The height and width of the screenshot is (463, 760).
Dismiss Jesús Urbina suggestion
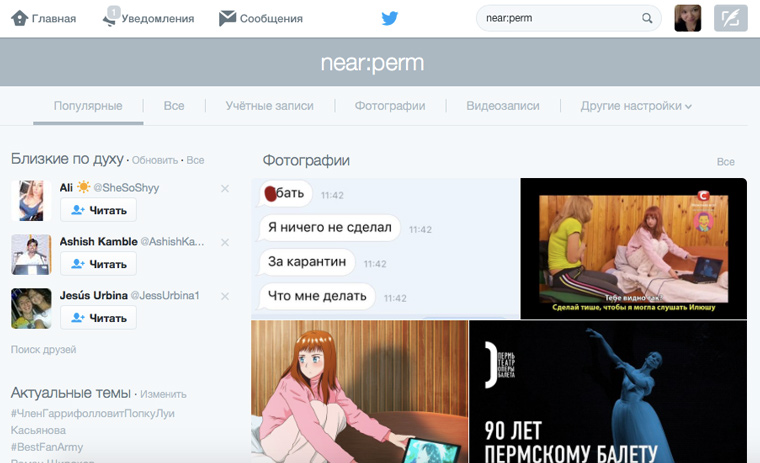tap(225, 296)
